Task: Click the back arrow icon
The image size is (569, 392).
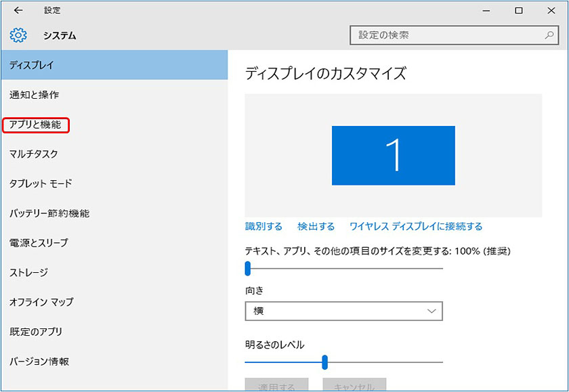Action: (18, 11)
